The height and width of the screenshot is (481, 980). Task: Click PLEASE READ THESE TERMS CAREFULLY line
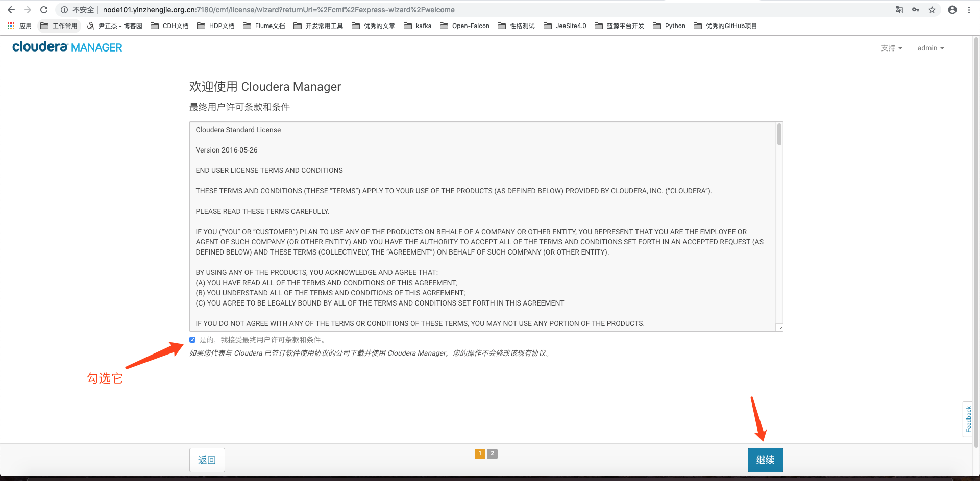[262, 211]
